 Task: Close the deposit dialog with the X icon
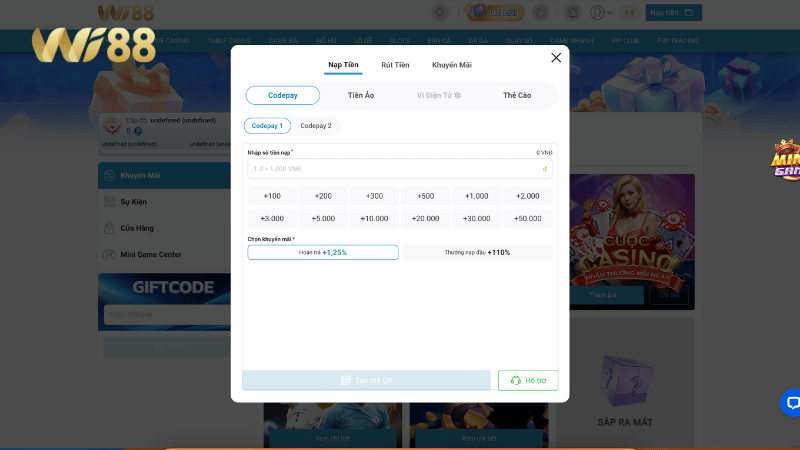tap(556, 58)
